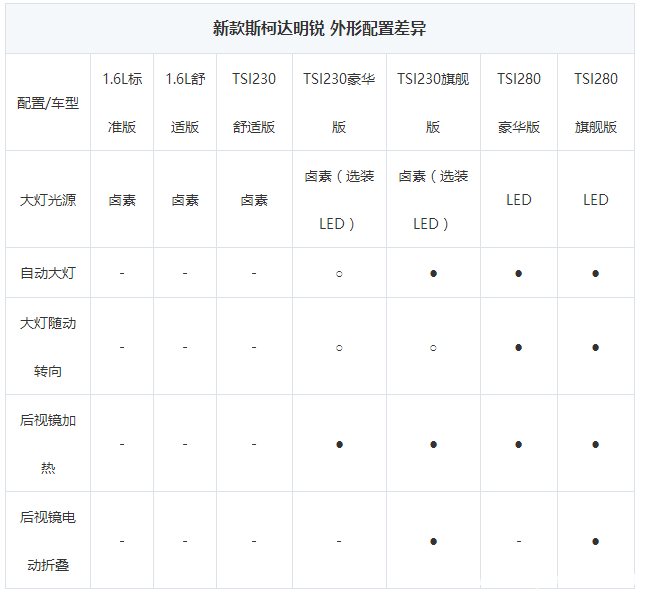
Task: Click the table title 新款斯柯达明锐 外形配置差异
Action: coord(319,28)
